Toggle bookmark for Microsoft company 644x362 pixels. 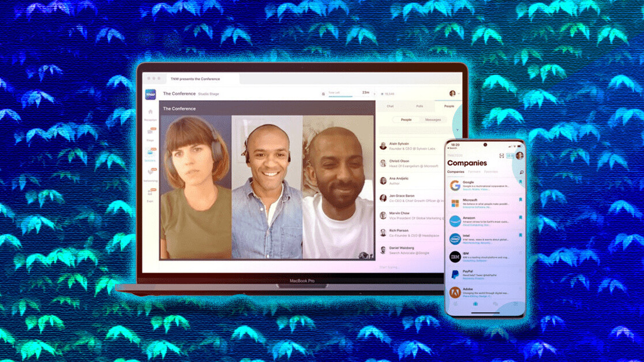click(x=520, y=200)
